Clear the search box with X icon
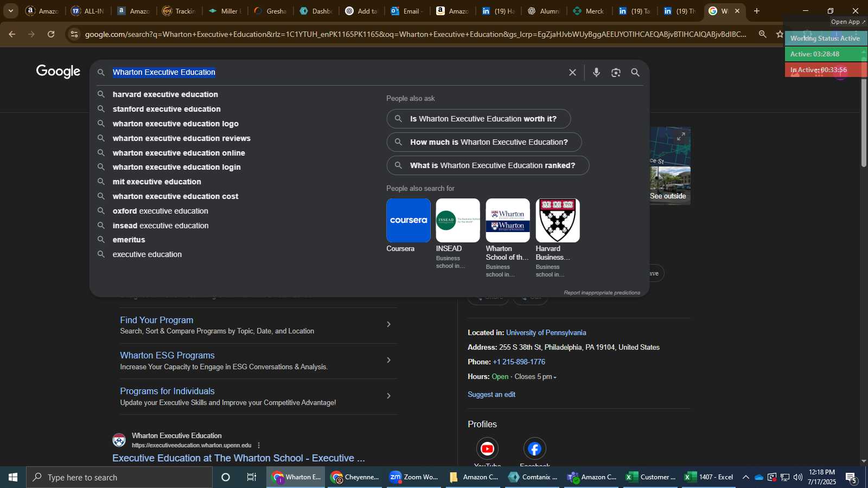868x488 pixels. point(572,72)
